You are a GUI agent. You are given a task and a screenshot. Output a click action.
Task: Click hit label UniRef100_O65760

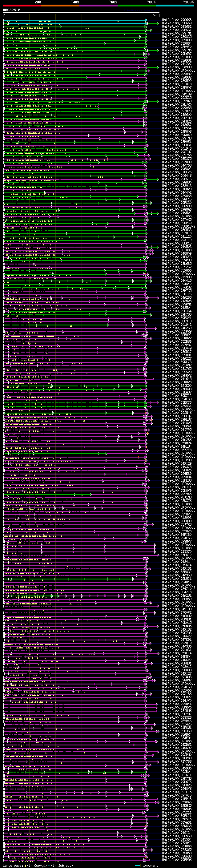point(177,155)
